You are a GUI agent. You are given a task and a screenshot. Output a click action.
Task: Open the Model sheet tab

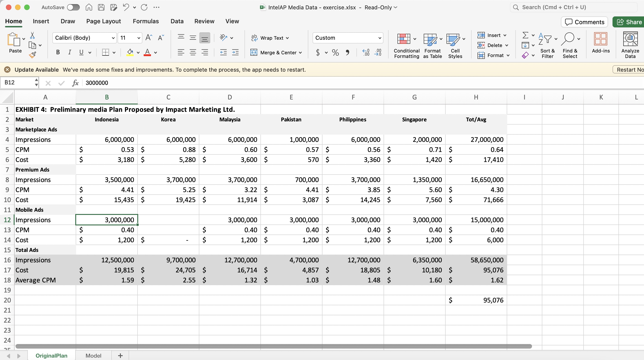tap(93, 355)
